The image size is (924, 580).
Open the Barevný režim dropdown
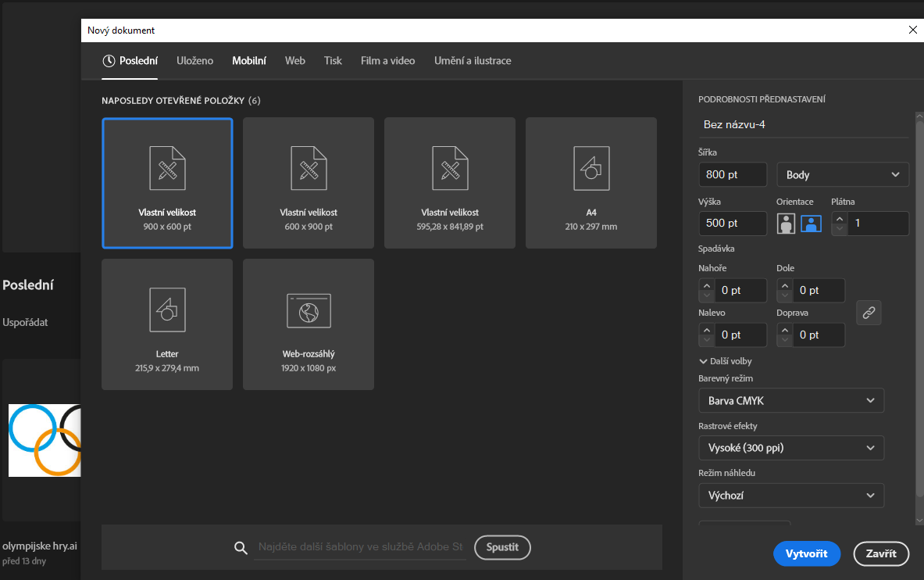tap(790, 401)
